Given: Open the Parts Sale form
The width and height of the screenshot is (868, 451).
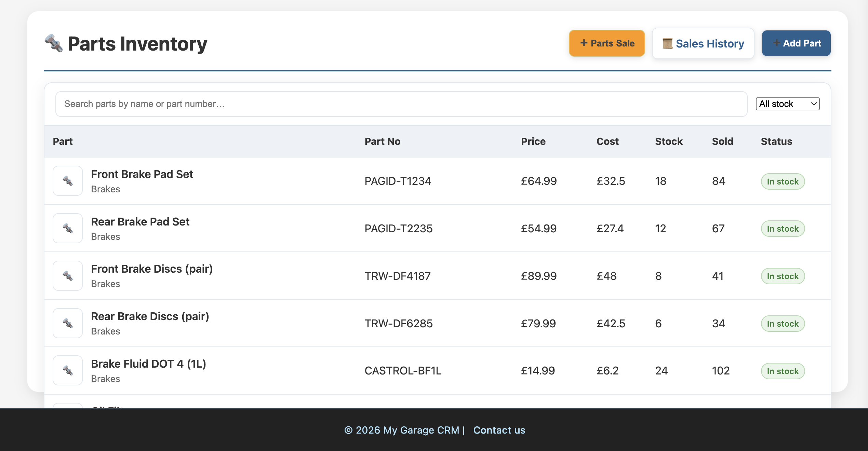Looking at the screenshot, I should point(607,43).
